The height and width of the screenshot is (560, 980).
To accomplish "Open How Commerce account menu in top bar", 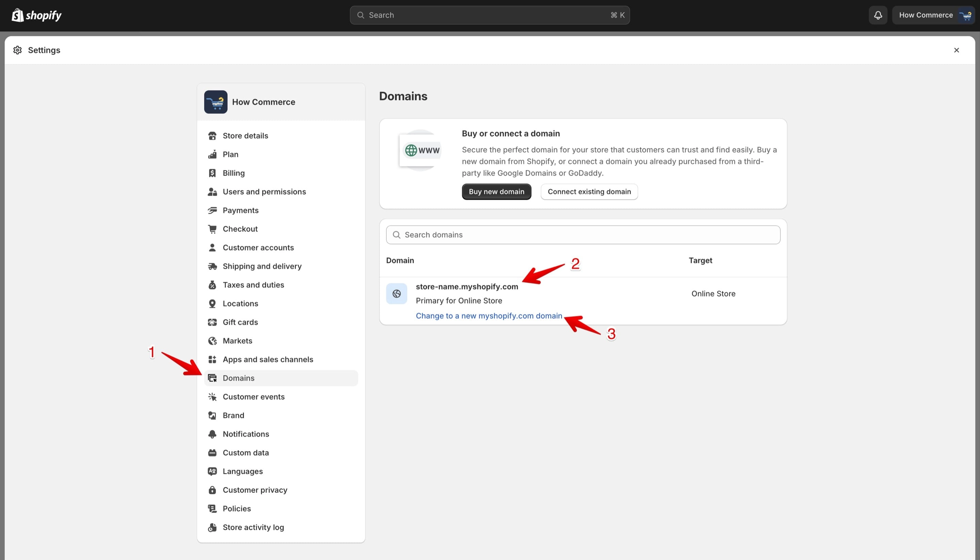I will pos(933,15).
